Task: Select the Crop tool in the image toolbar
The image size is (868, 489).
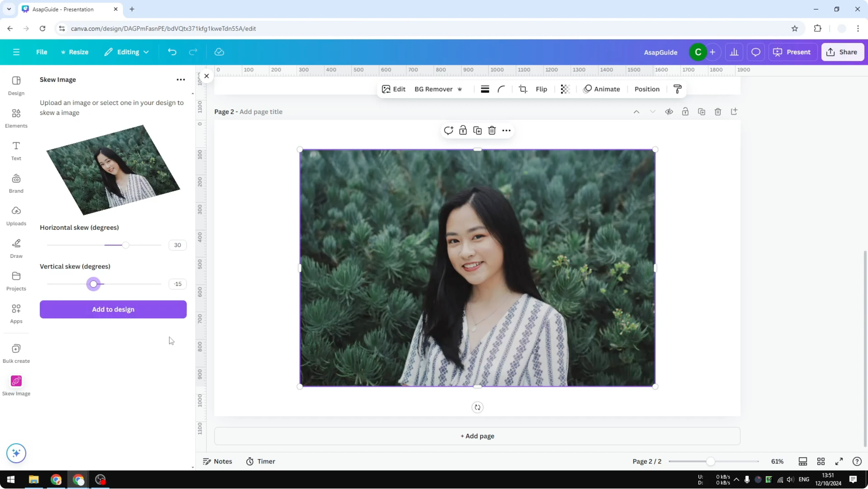Action: 523,89
